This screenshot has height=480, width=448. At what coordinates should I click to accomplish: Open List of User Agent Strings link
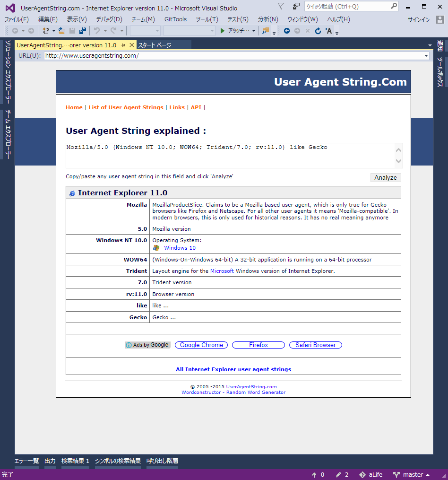(126, 107)
